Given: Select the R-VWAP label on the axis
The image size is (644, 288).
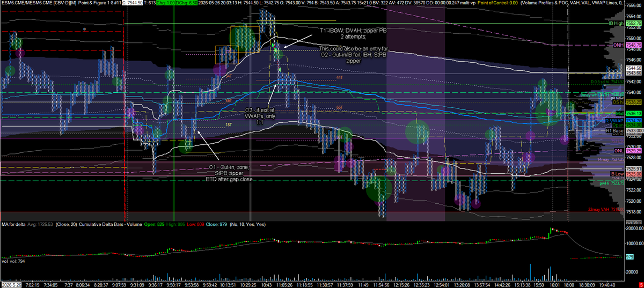Looking at the screenshot, I should point(615,121).
